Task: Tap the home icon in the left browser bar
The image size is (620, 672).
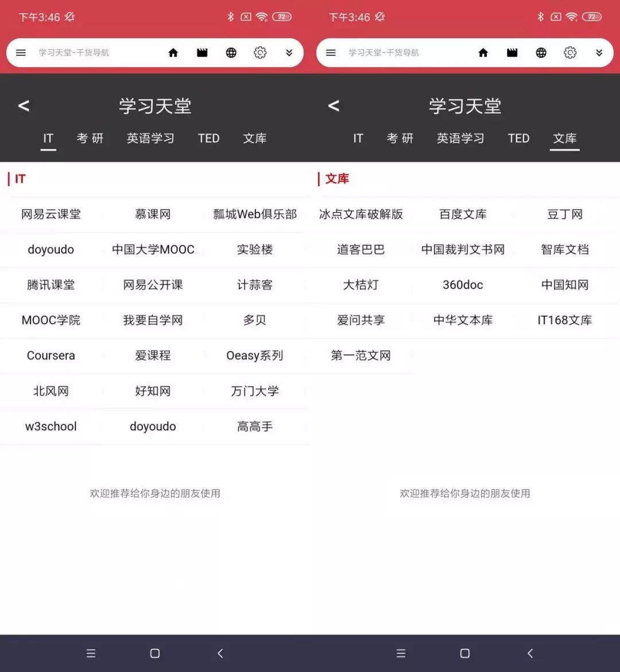Action: (x=173, y=53)
